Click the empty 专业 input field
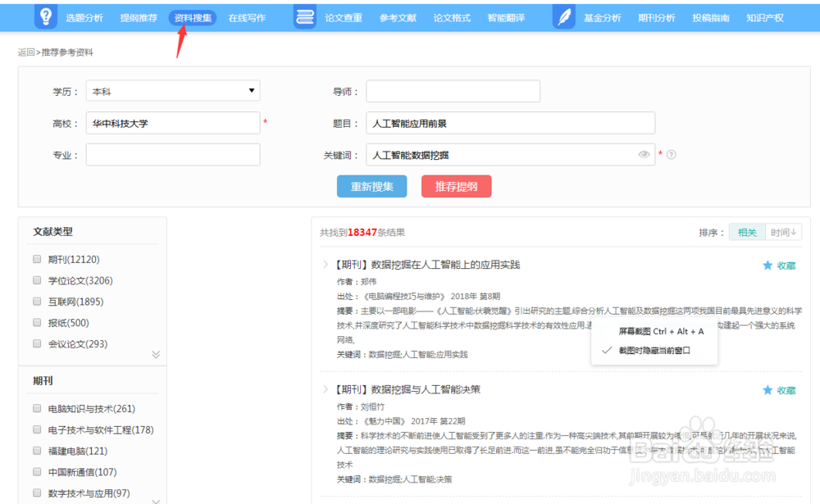 point(173,155)
